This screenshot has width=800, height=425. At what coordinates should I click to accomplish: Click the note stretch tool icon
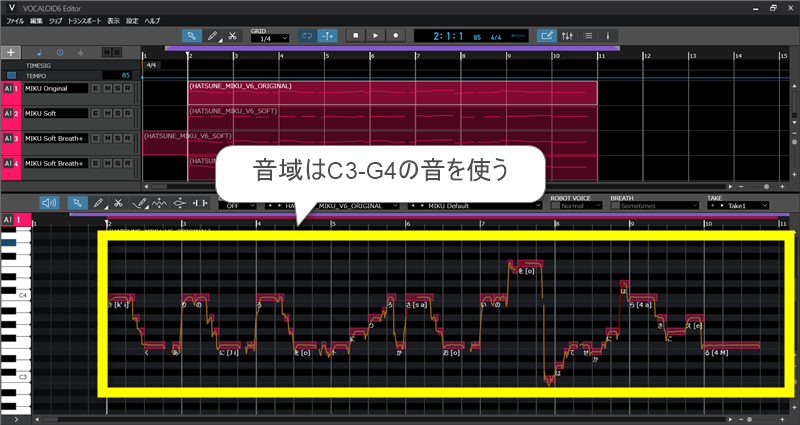[x=200, y=203]
